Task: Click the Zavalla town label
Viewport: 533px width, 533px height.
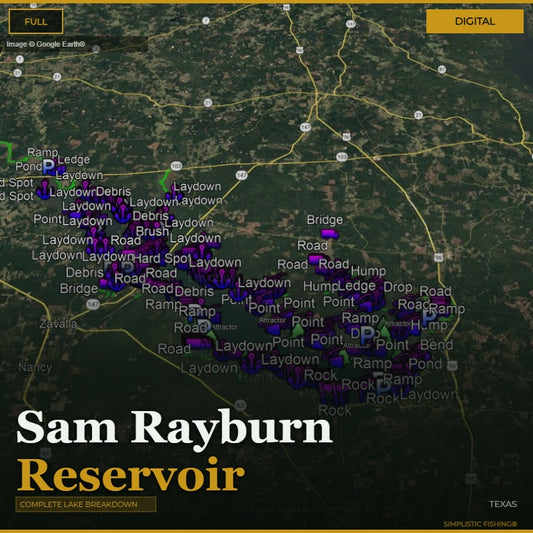Action: [x=58, y=324]
